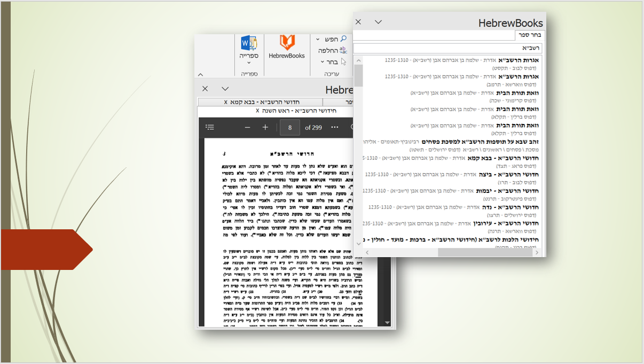Open HebrewBooks orange book ribbon icon
This screenshot has width=644, height=364.
click(287, 43)
